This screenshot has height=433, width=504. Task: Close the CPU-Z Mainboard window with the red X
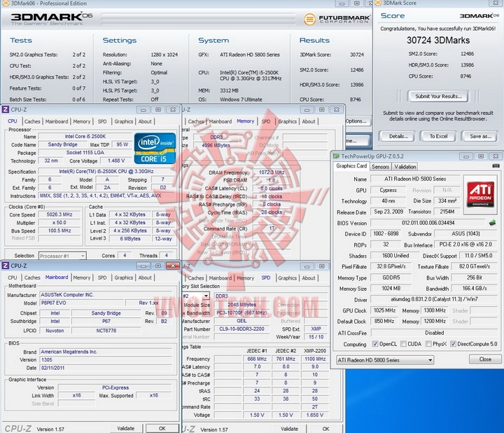coord(173,266)
